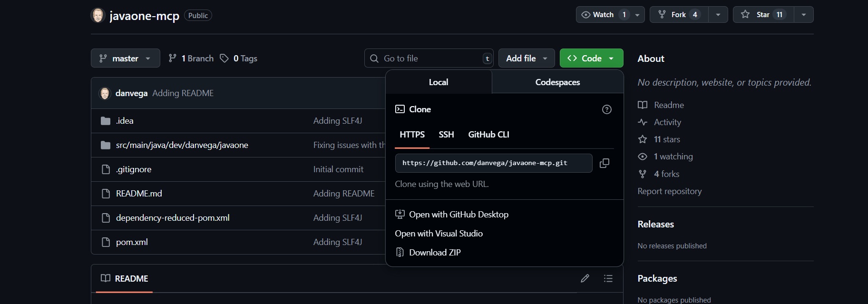Open the pom.xml file
This screenshot has width=868, height=304.
tap(132, 242)
